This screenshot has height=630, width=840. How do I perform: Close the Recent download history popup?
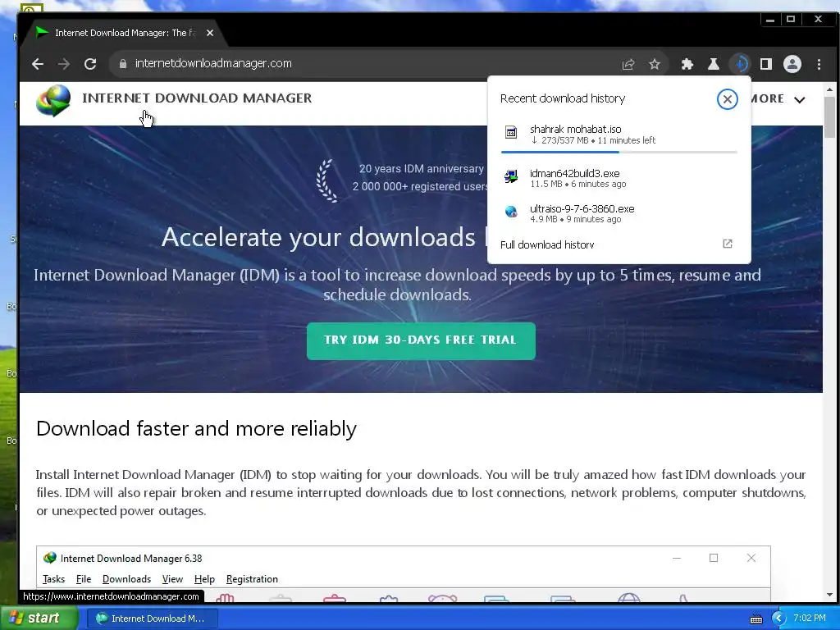(727, 99)
